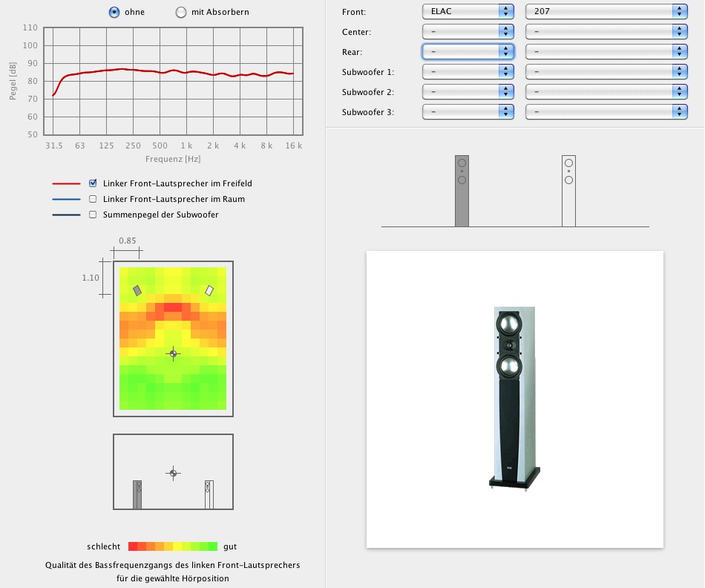Select the white right speaker in room map
The width and height of the screenshot is (705, 588).
[x=209, y=290]
